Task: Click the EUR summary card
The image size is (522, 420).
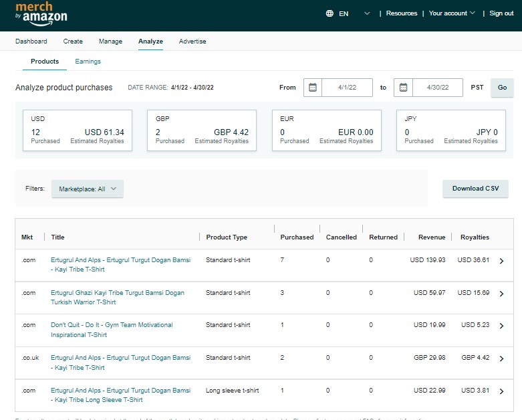Action: pos(327,130)
